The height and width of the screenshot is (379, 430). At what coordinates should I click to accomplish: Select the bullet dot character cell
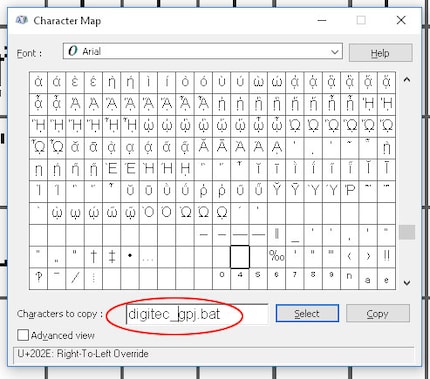(x=130, y=257)
